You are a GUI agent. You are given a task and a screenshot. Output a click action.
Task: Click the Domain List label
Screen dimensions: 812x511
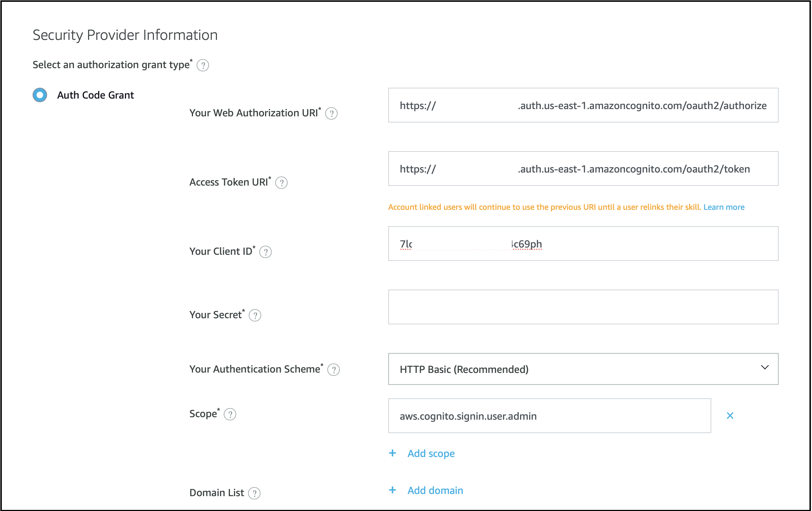[x=217, y=493]
